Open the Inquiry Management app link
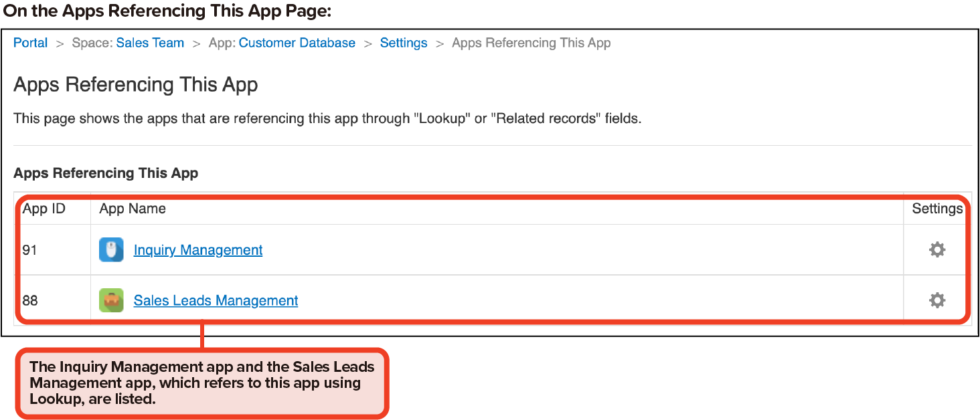This screenshot has width=980, height=420. point(198,250)
